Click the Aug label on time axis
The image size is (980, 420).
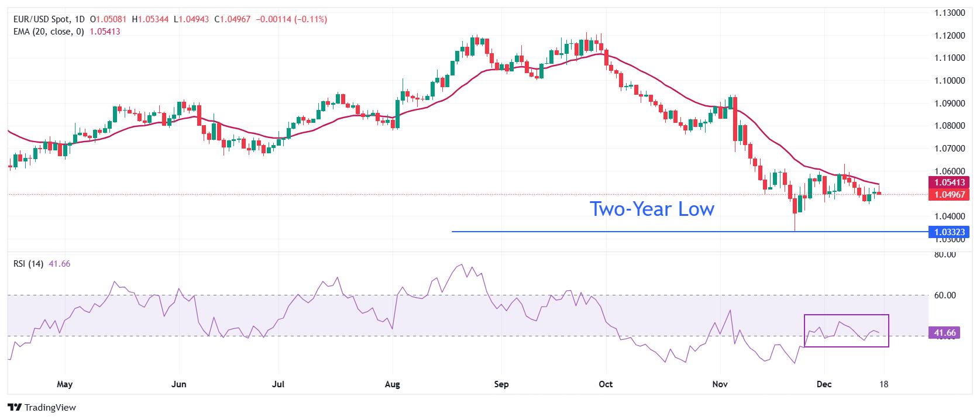[393, 384]
